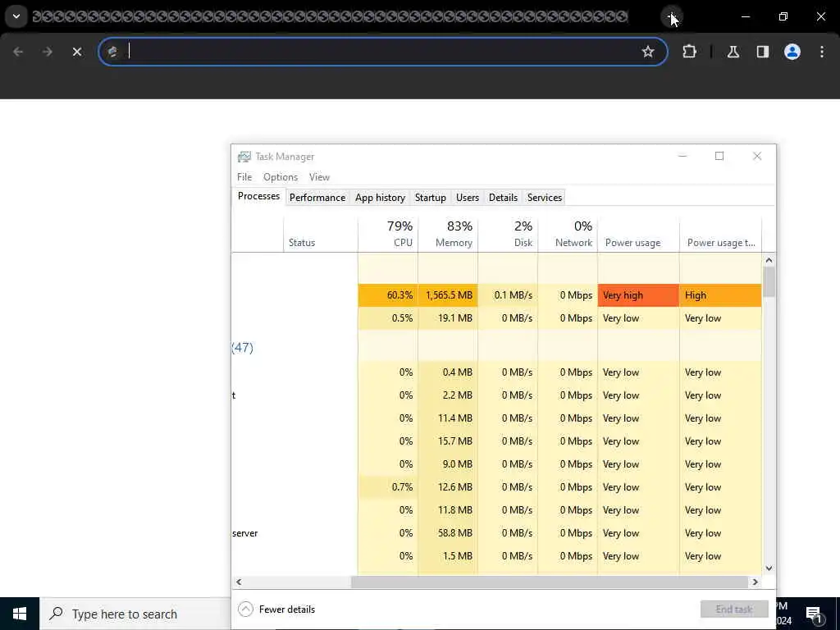Click the taskbar search box

[135, 614]
